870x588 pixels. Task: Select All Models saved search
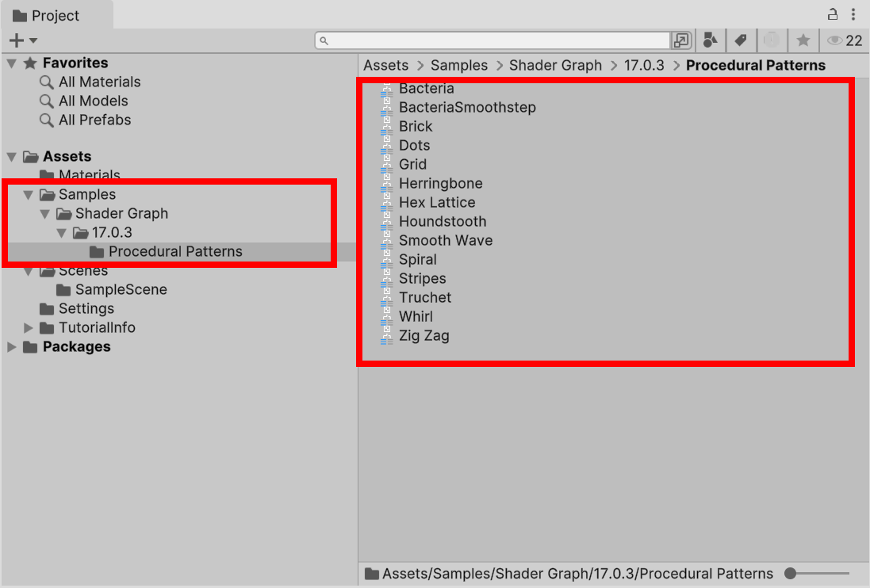pyautogui.click(x=94, y=101)
